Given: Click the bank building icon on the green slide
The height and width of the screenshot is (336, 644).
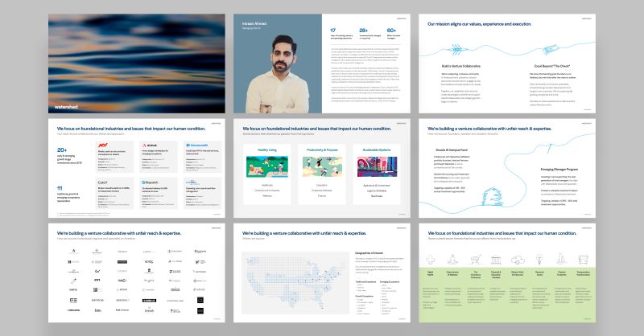Looking at the screenshot, I should (496, 260).
